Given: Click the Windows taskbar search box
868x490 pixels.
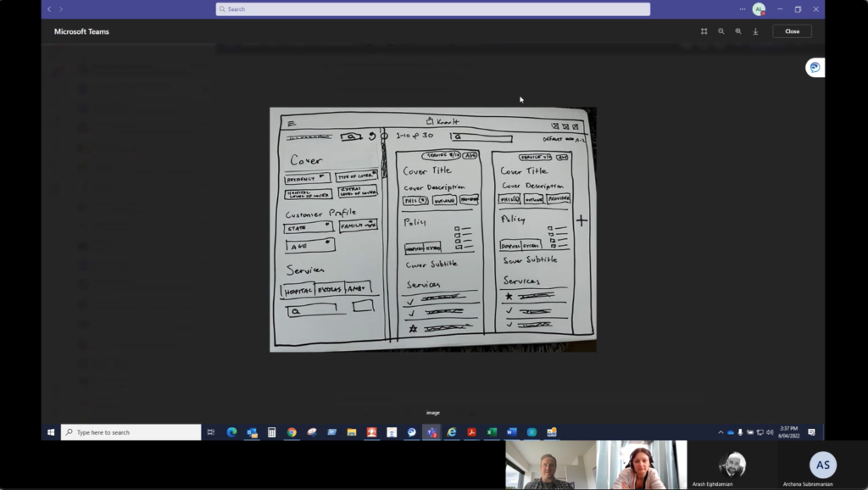Looking at the screenshot, I should [x=131, y=432].
